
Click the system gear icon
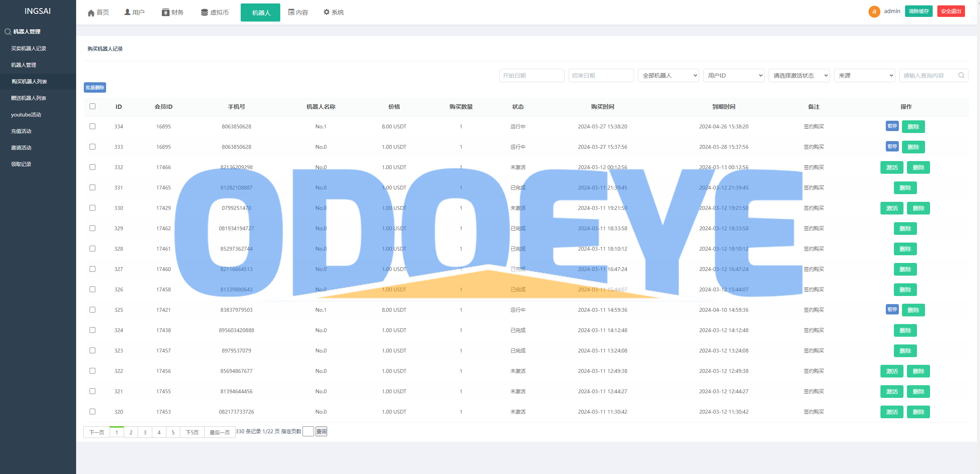point(326,12)
